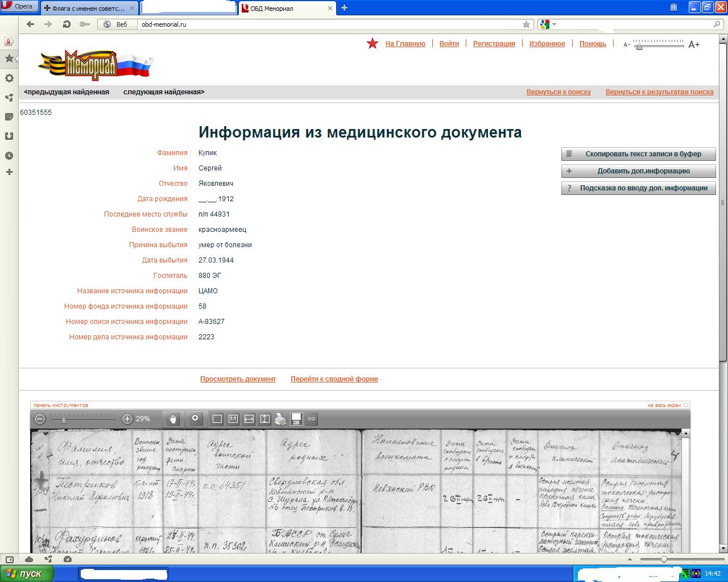Set the document to 1:1 scale
The width and height of the screenshot is (728, 582).
point(233,419)
